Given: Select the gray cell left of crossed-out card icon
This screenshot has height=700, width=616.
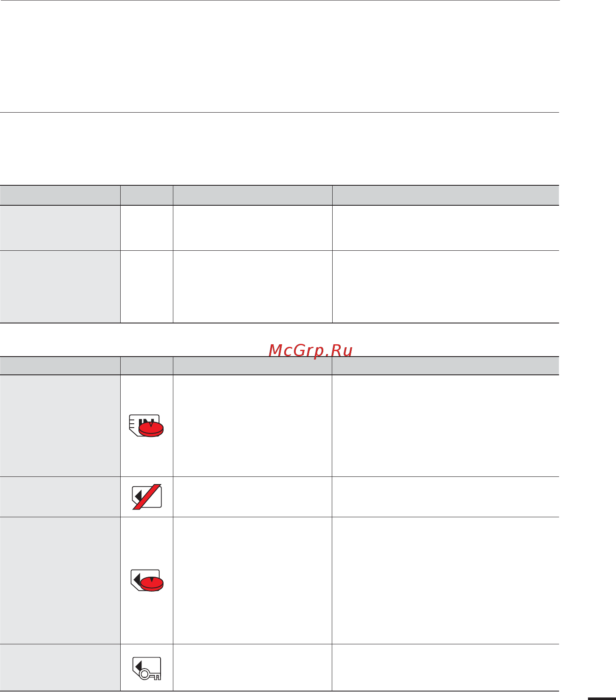Looking at the screenshot, I should point(60,497).
